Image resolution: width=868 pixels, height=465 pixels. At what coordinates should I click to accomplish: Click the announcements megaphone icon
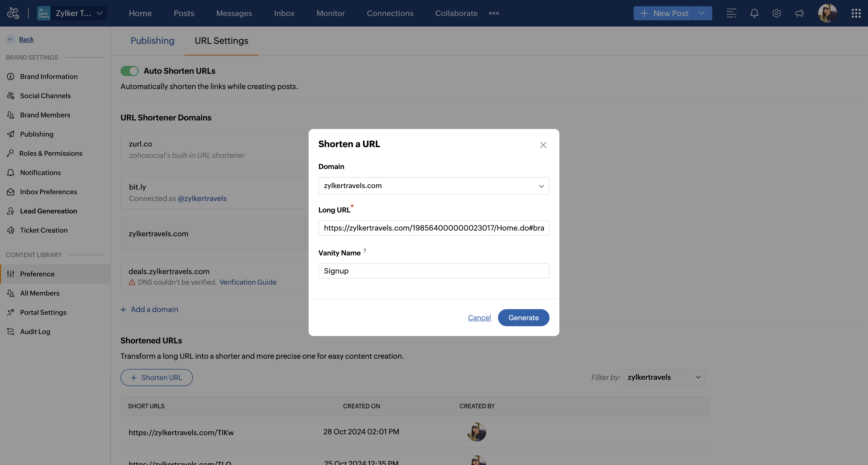(799, 13)
